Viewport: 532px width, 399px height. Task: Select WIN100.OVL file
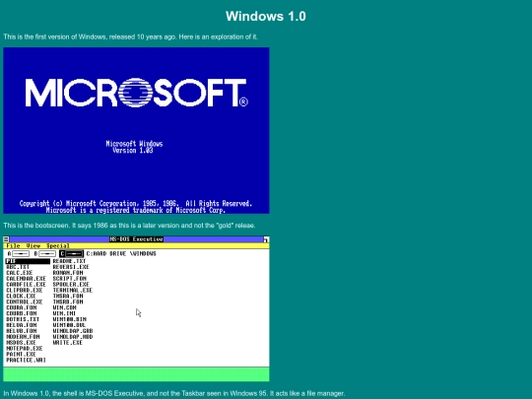pos(70,325)
